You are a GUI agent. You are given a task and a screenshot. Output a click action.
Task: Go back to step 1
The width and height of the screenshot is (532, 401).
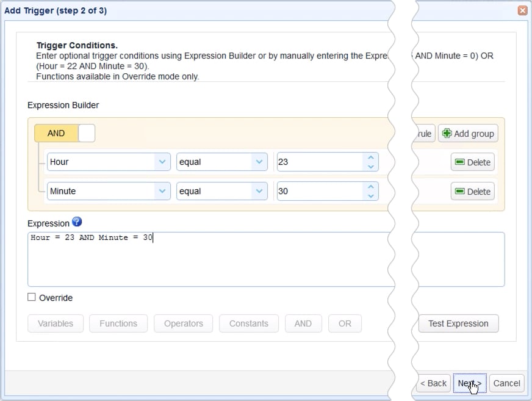click(x=433, y=383)
